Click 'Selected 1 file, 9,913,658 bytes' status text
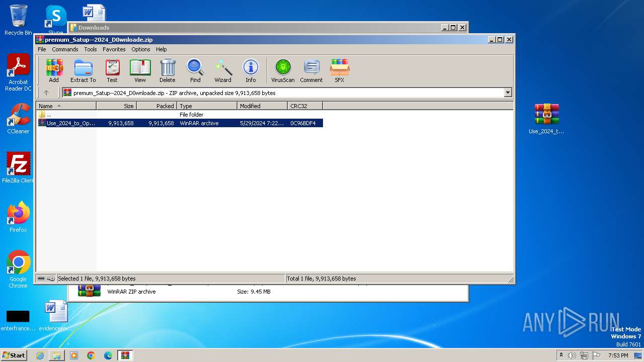 tap(97, 279)
